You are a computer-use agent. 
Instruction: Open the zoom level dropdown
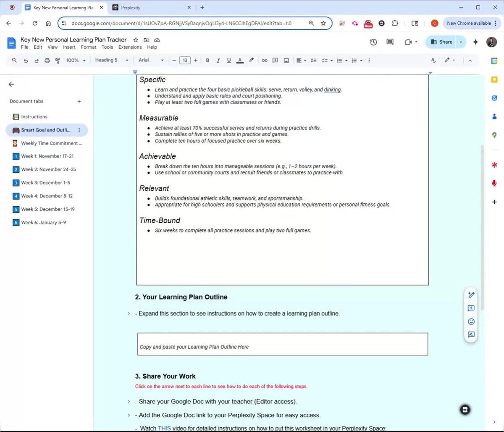(76, 61)
